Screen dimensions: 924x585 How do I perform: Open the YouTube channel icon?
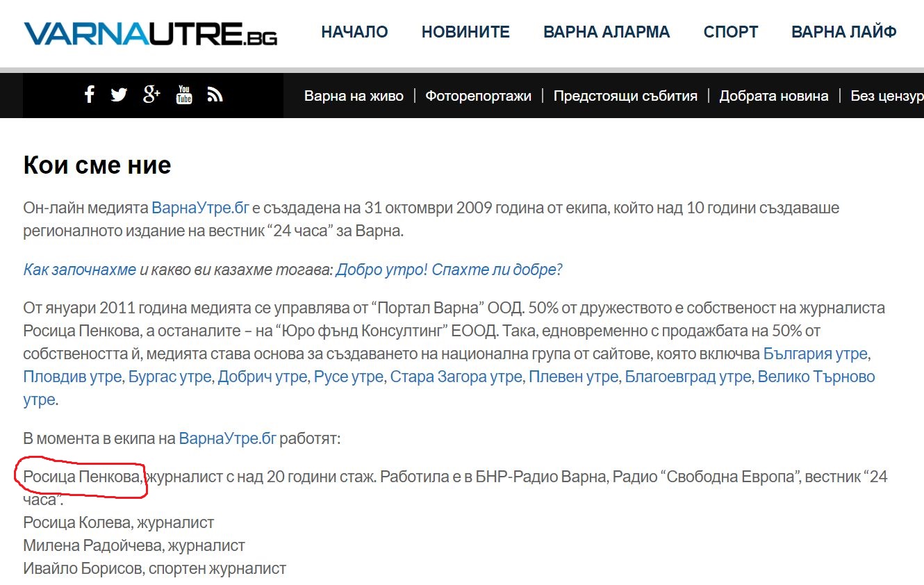(184, 94)
